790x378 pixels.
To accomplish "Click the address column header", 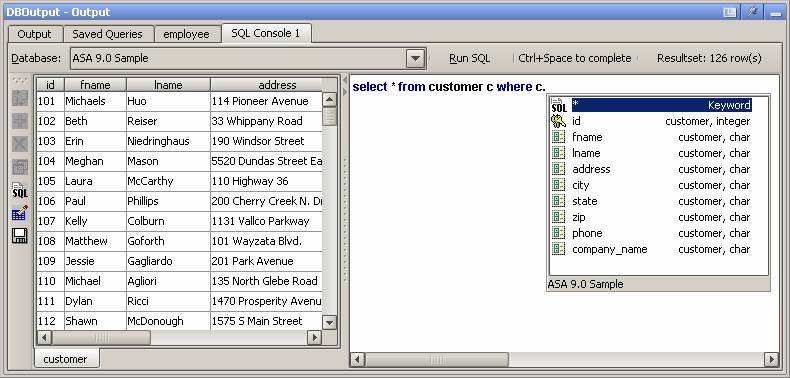I will point(277,85).
